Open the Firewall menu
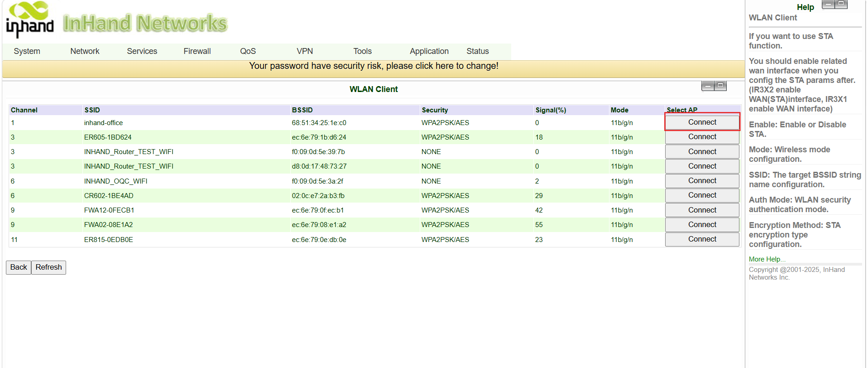Viewport: 868px width, 368px height. coord(197,51)
